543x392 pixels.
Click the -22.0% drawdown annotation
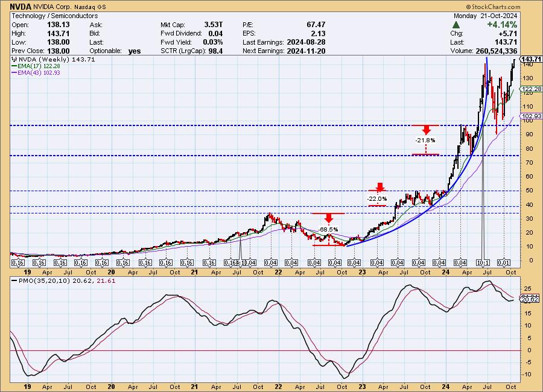click(377, 199)
